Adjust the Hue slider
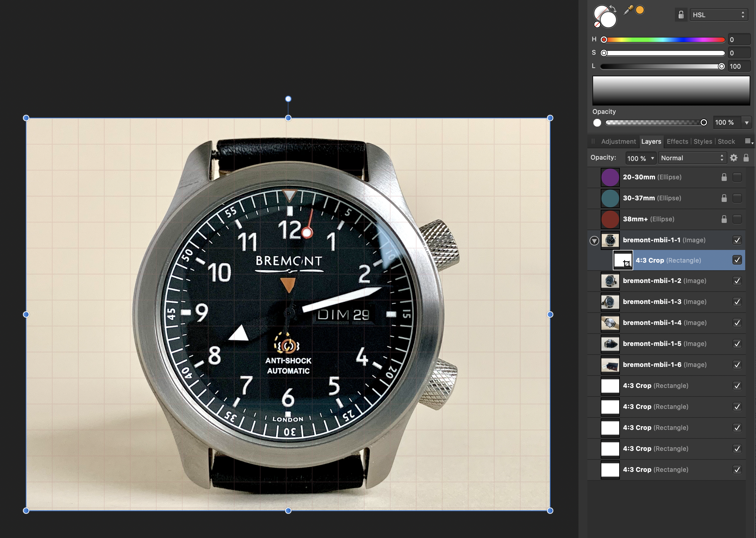 (663, 40)
